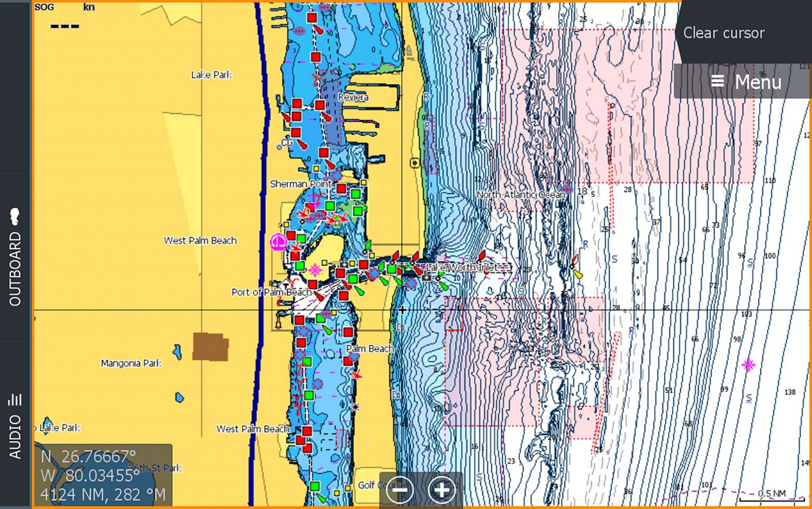812x509 pixels.
Task: Tap the cursor coordinates info box
Action: click(103, 475)
